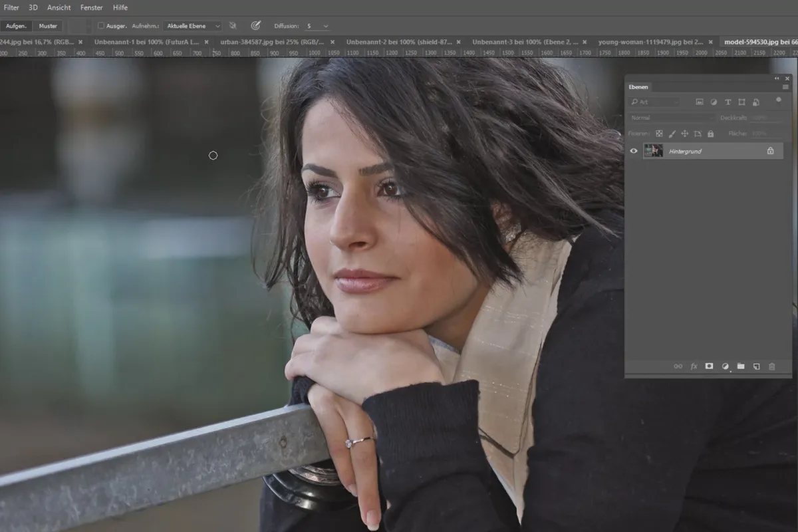
Task: Filter layers by pixel layers icon
Action: [x=700, y=102]
